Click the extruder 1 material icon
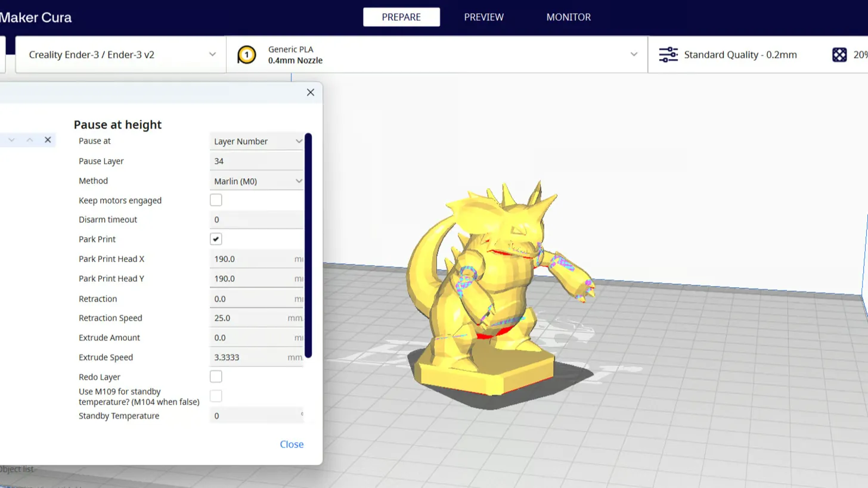868x488 pixels. (246, 55)
